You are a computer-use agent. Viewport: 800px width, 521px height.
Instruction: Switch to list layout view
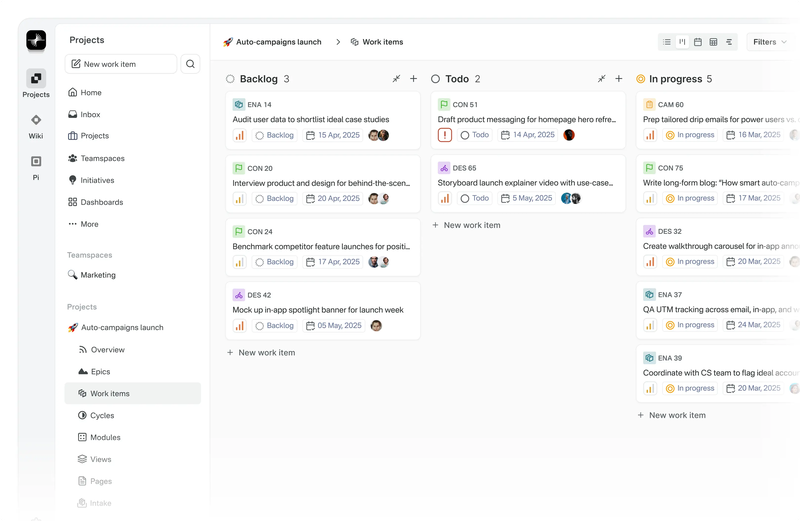(x=667, y=42)
